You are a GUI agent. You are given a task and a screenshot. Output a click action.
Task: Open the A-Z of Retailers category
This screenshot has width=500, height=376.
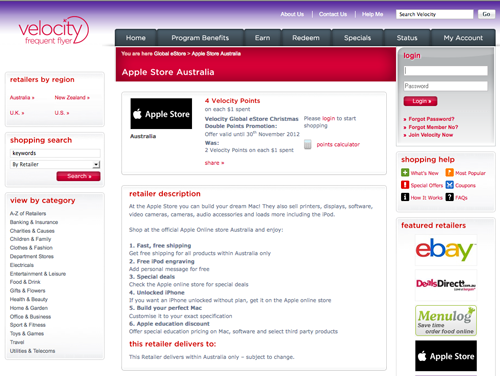(x=28, y=213)
